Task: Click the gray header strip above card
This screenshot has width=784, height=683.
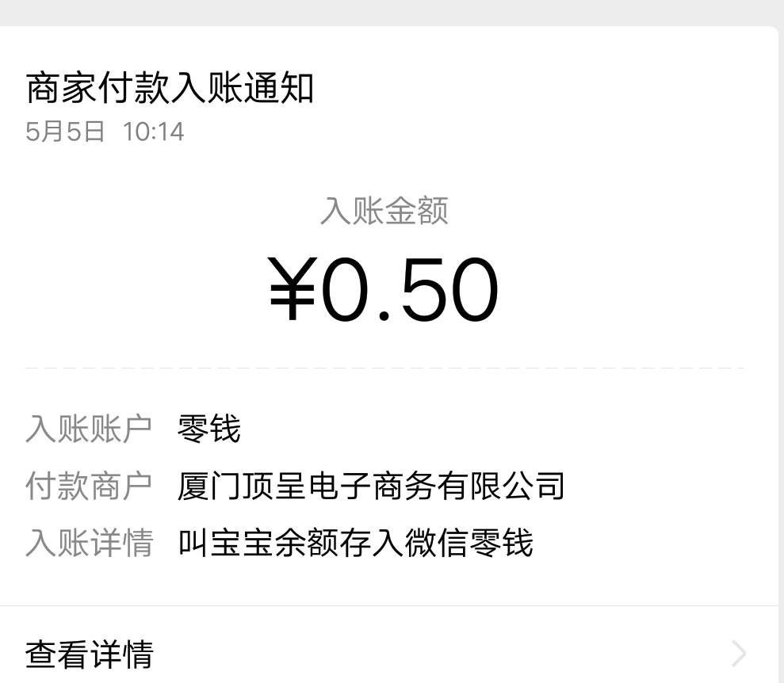Action: point(392,13)
